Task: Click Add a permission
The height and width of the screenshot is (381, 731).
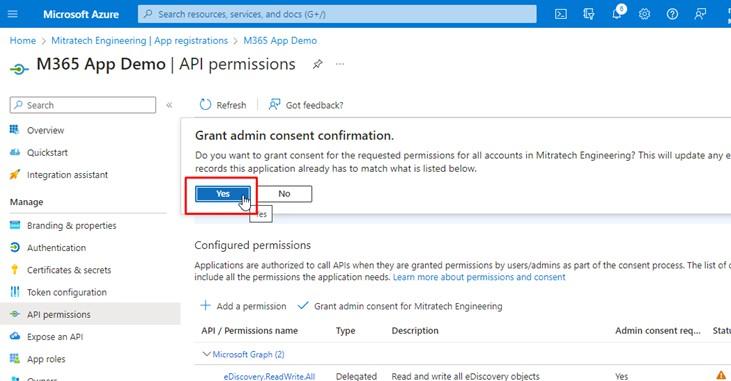Action: pyautogui.click(x=243, y=306)
